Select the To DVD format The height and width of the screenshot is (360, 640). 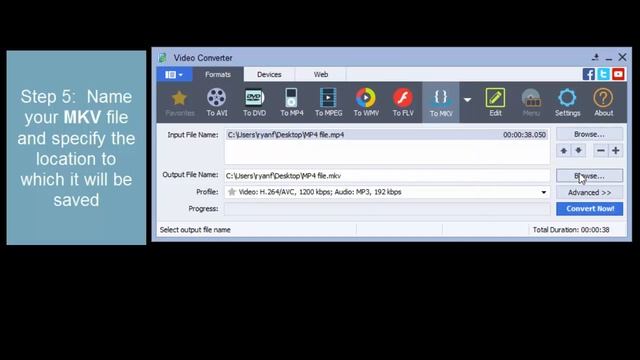[x=254, y=103]
